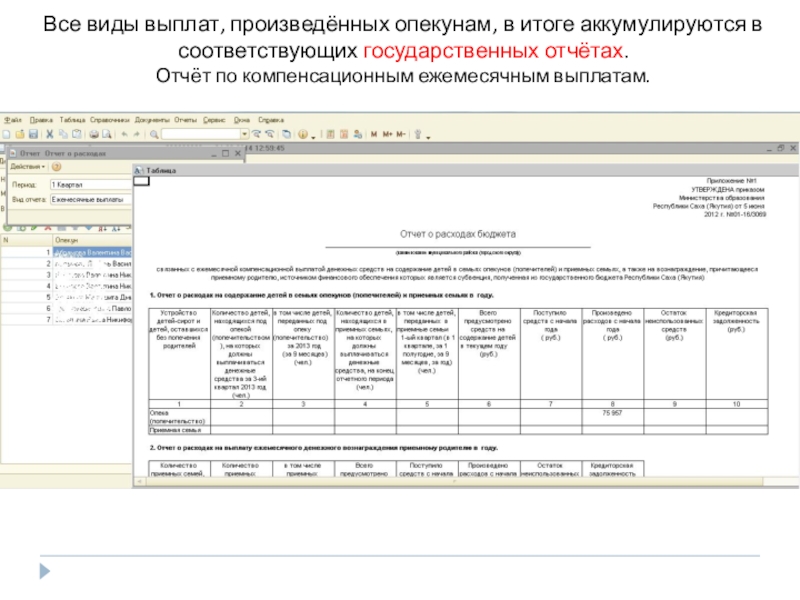
Task: Click the orange Help info icon
Action: coord(303,134)
